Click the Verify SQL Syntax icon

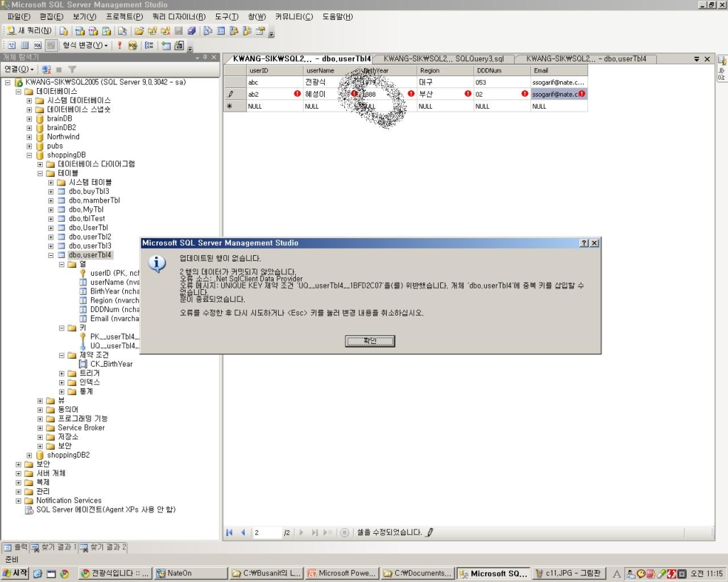click(133, 45)
